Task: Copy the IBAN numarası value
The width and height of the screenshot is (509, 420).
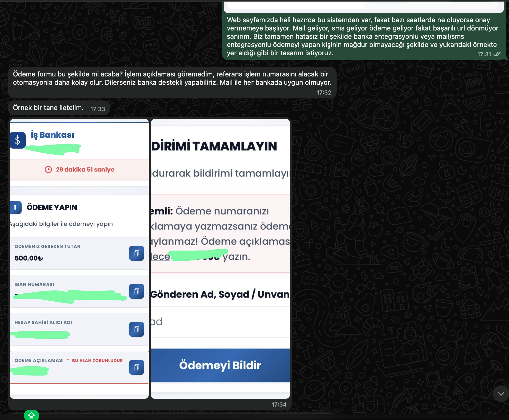Action: [x=136, y=291]
